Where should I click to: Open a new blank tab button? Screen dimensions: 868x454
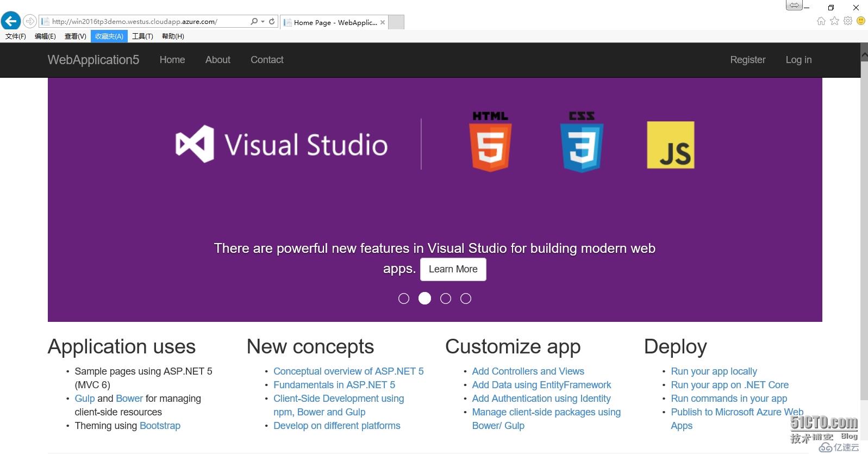click(397, 22)
